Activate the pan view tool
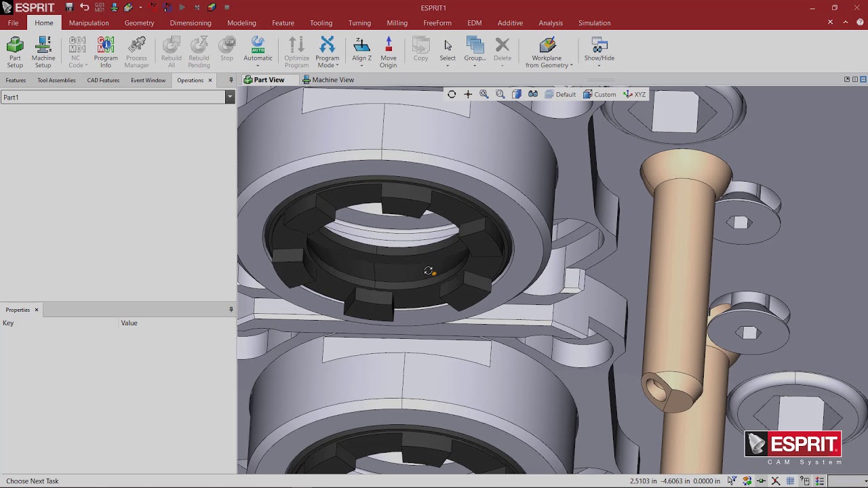 (468, 94)
